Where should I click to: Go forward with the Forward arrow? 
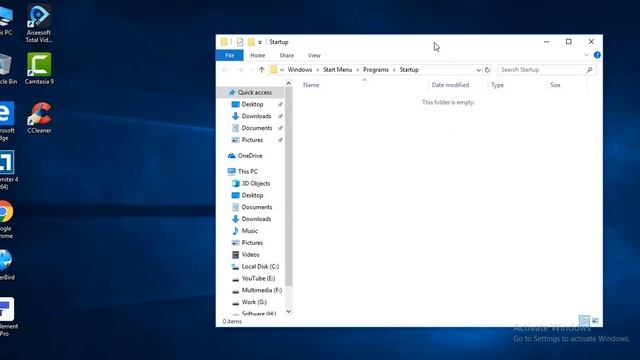click(240, 70)
